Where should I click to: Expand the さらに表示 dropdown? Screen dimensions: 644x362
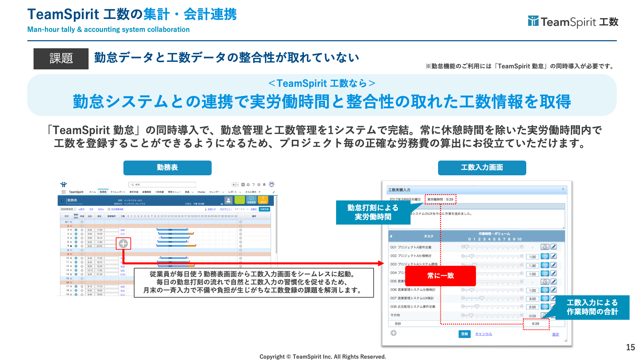[x=253, y=192]
